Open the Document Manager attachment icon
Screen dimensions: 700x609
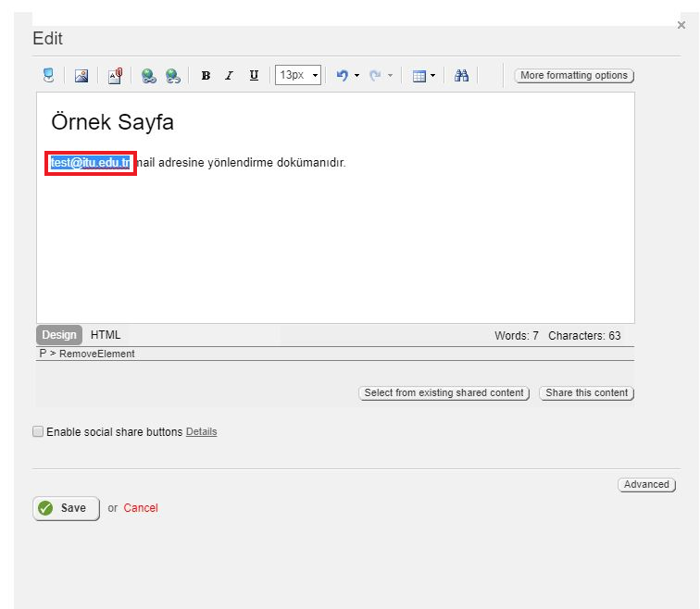[115, 75]
